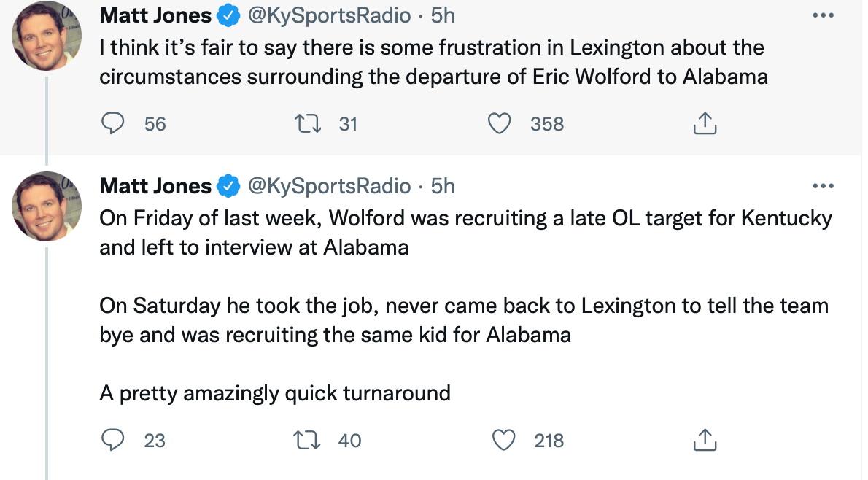
Task: Retweet the tweet with 40 retweets
Action: (x=303, y=440)
